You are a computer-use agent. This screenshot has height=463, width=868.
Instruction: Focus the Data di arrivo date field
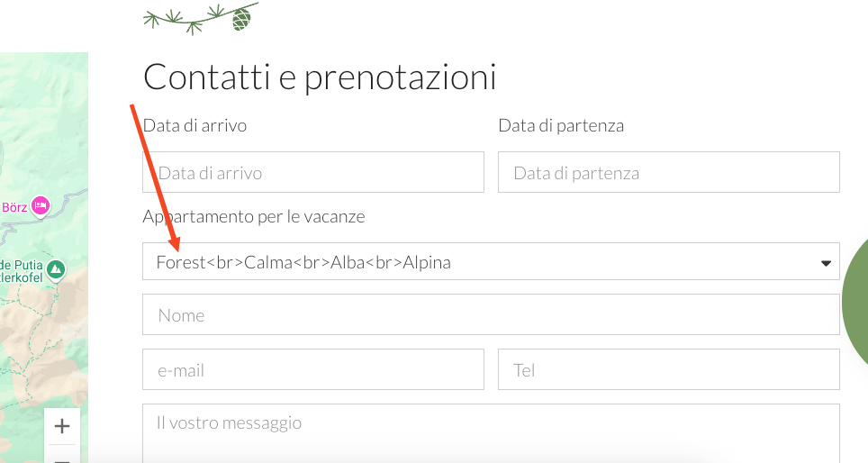pyautogui.click(x=313, y=172)
